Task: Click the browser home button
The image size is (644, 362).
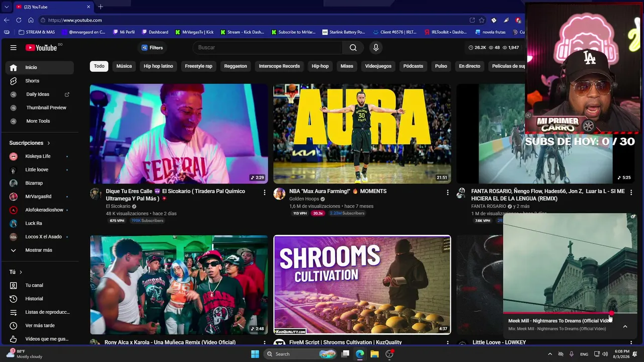Action: click(31, 20)
